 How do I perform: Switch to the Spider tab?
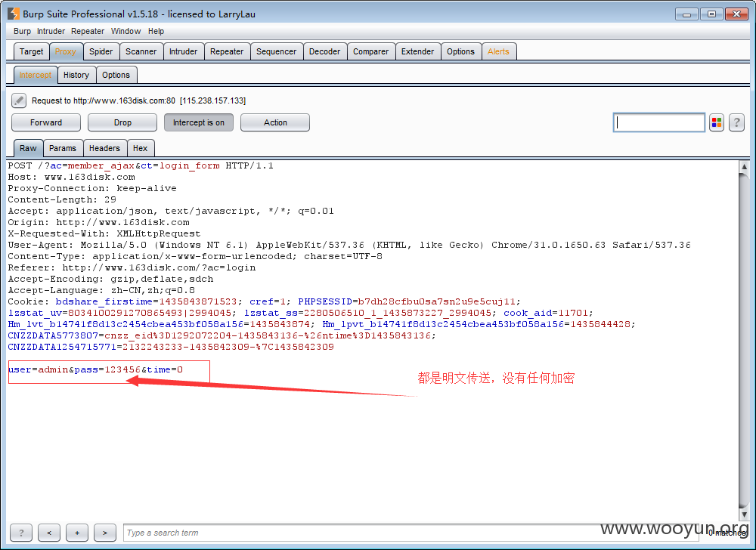[101, 51]
